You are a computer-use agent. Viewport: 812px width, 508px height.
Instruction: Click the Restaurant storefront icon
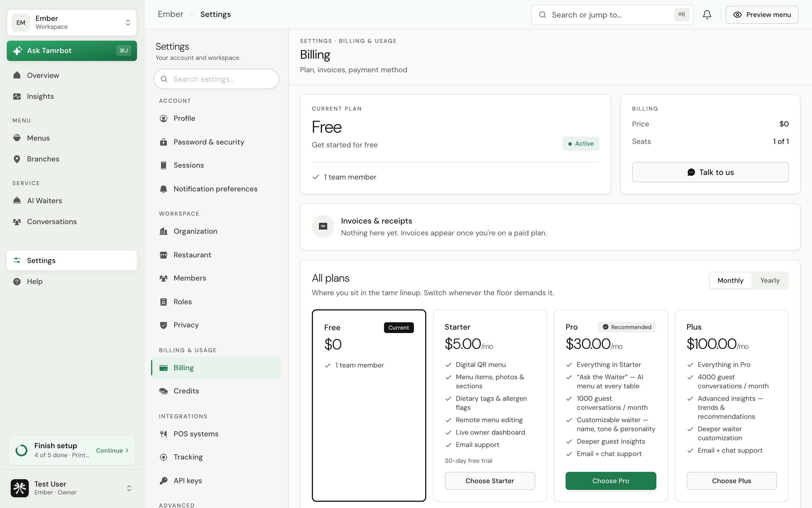pyautogui.click(x=164, y=255)
